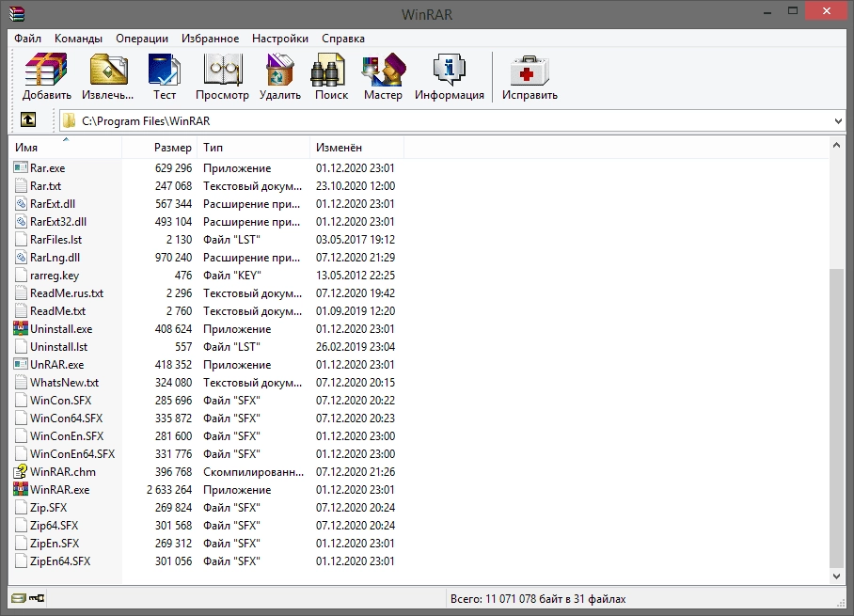Expand the path address dropdown

pos(838,121)
